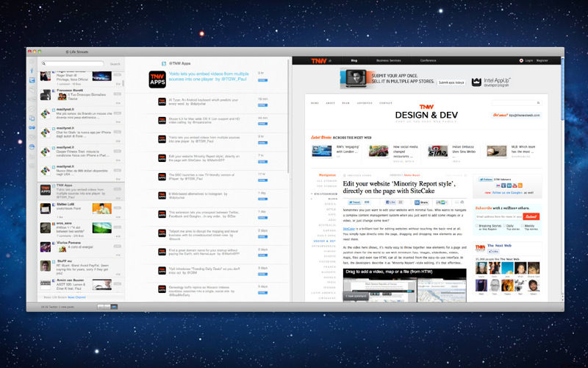Select the leftmost layout icon in the status bar
This screenshot has height=368, width=588.
click(x=101, y=307)
